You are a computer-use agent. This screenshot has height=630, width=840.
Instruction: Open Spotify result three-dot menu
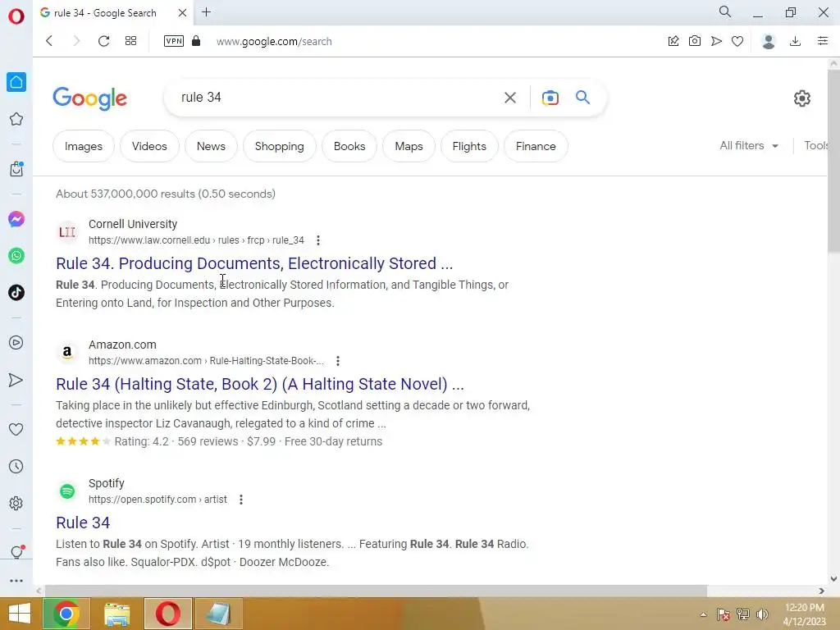click(x=241, y=500)
